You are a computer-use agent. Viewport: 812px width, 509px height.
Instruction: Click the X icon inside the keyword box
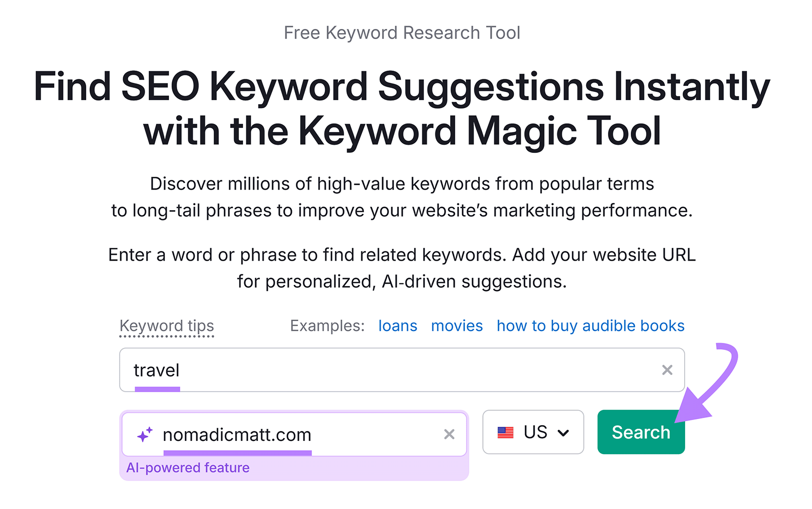[667, 370]
